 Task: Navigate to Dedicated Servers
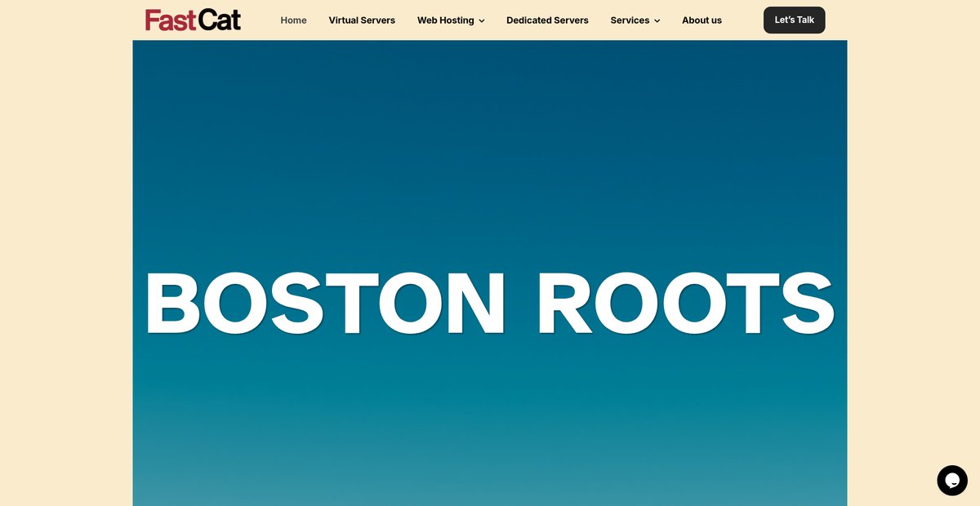(547, 20)
